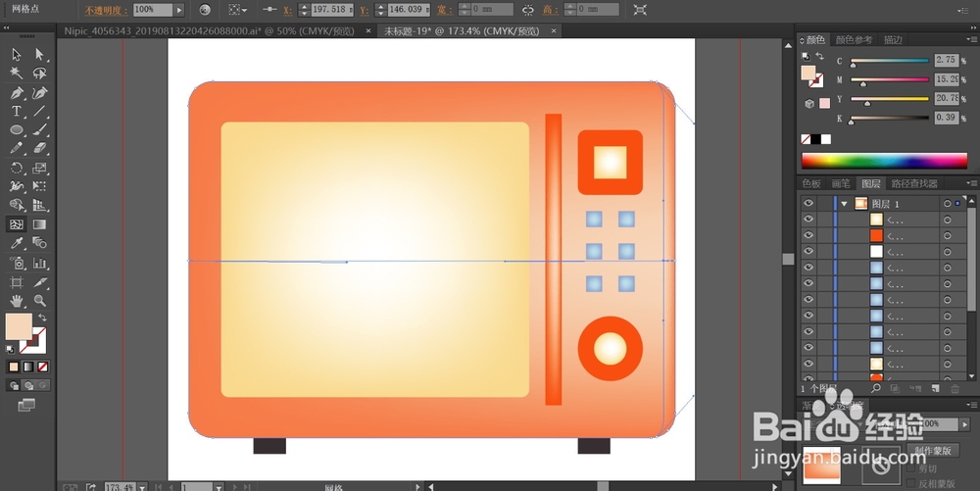Open the 色板 swatches tab
This screenshot has width=980, height=491.
click(x=811, y=183)
